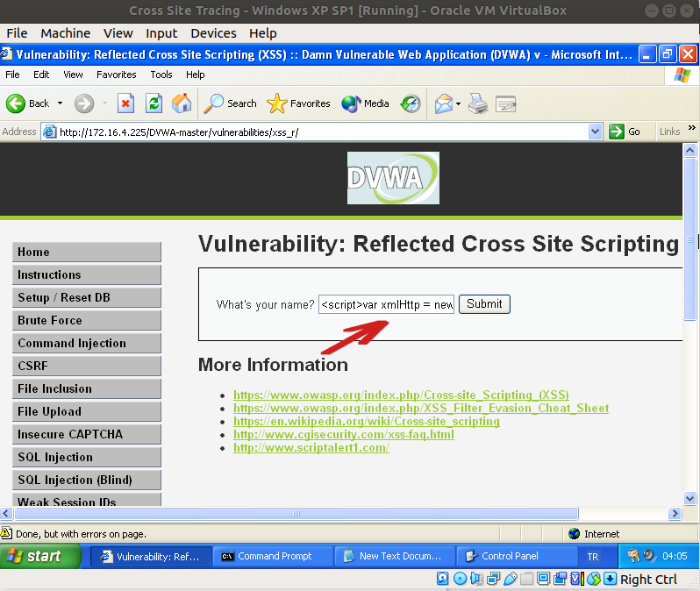The image size is (700, 591).
Task: Click the horizontal scrollbar thumb
Action: 296,513
